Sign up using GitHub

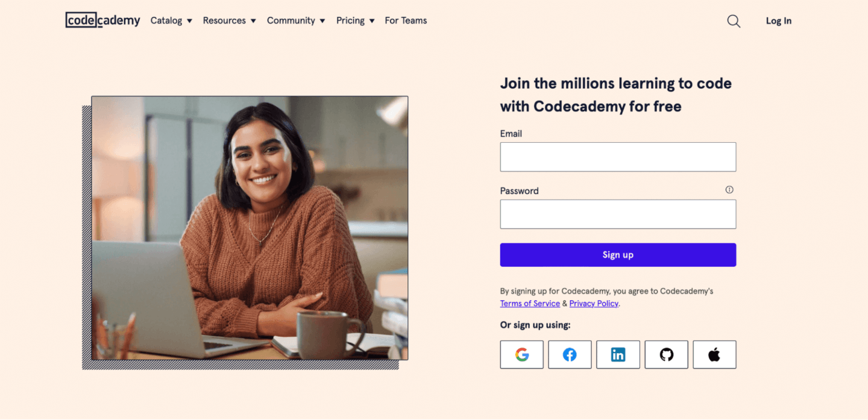click(666, 354)
